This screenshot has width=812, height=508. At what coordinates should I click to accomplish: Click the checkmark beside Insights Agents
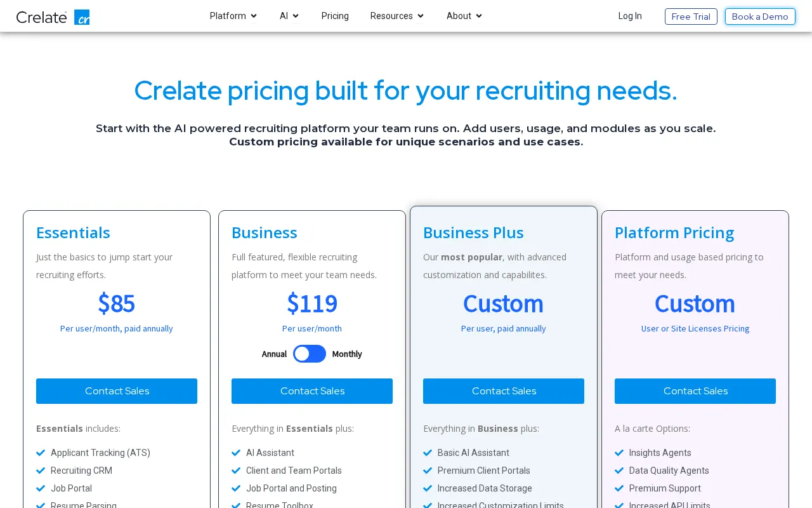[619, 453]
